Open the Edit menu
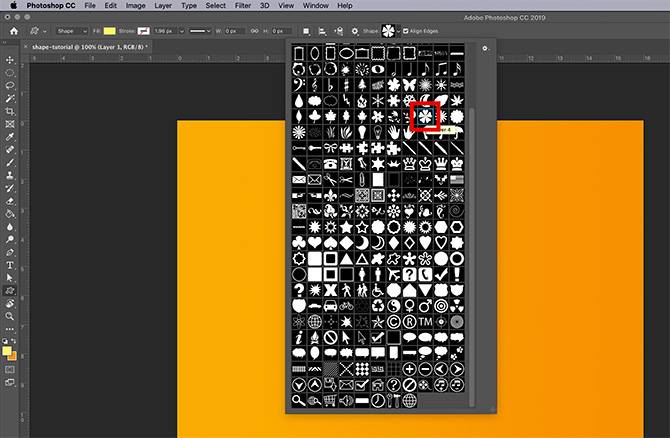670x438 pixels. 111,6
